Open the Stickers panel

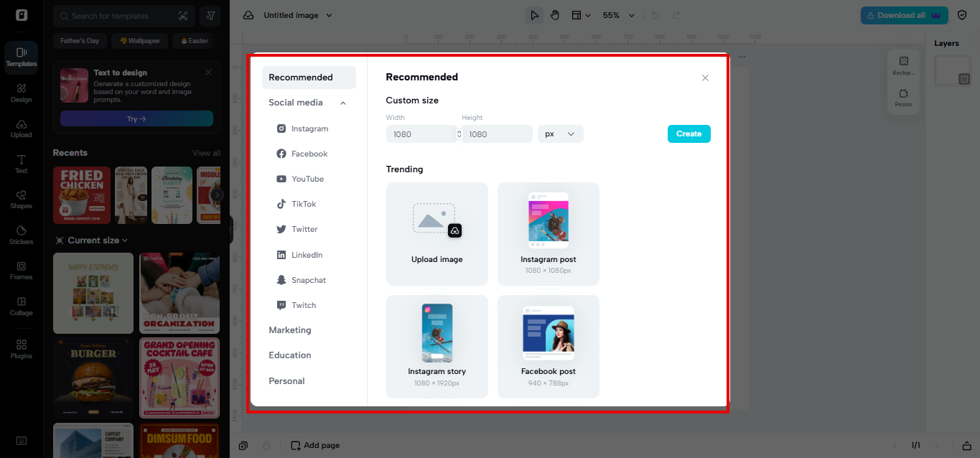point(21,235)
